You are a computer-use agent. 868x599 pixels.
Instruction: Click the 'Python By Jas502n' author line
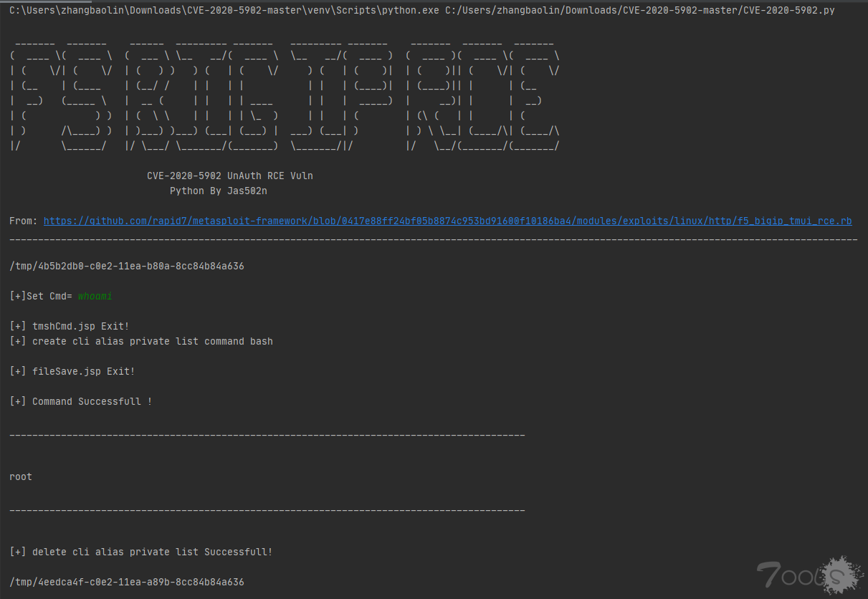tap(219, 191)
